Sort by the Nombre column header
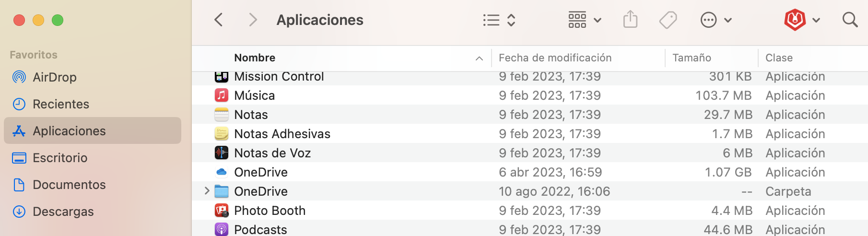This screenshot has height=236, width=868. tap(255, 58)
